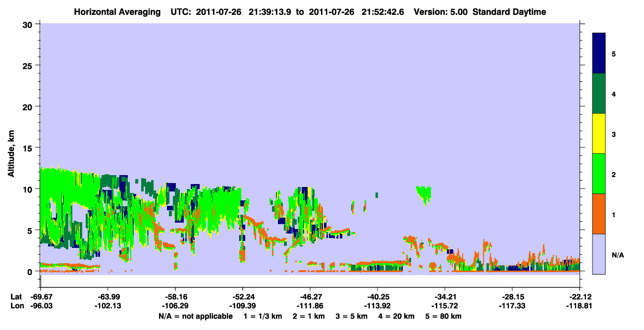Screen dimensions: 644x330
Task: Click latitude value -40.25
Action: pos(377,297)
